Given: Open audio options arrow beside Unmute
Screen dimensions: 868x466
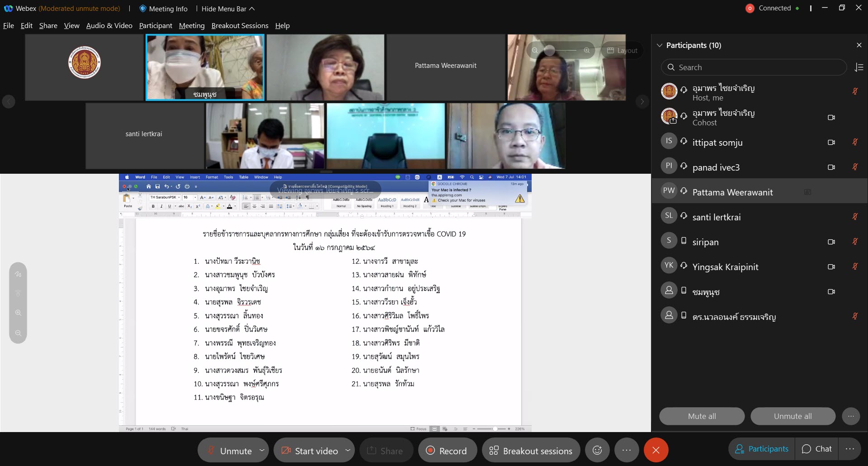Looking at the screenshot, I should pos(262,450).
